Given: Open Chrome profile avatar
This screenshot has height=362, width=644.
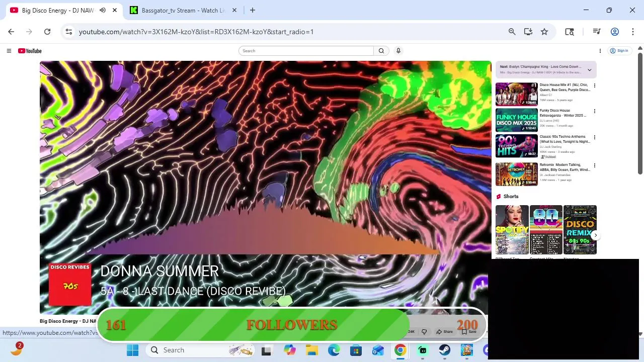Looking at the screenshot, I should click(x=615, y=32).
